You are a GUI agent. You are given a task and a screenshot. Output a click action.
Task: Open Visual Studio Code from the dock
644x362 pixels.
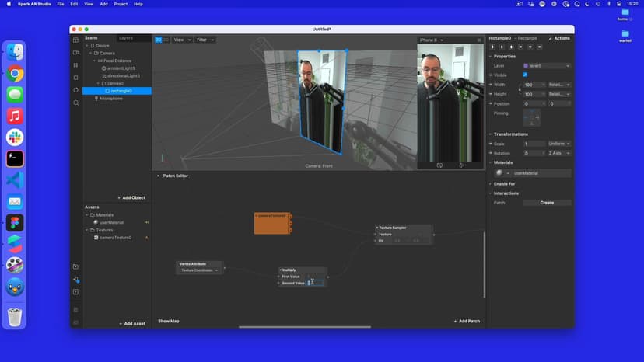pos(15,180)
